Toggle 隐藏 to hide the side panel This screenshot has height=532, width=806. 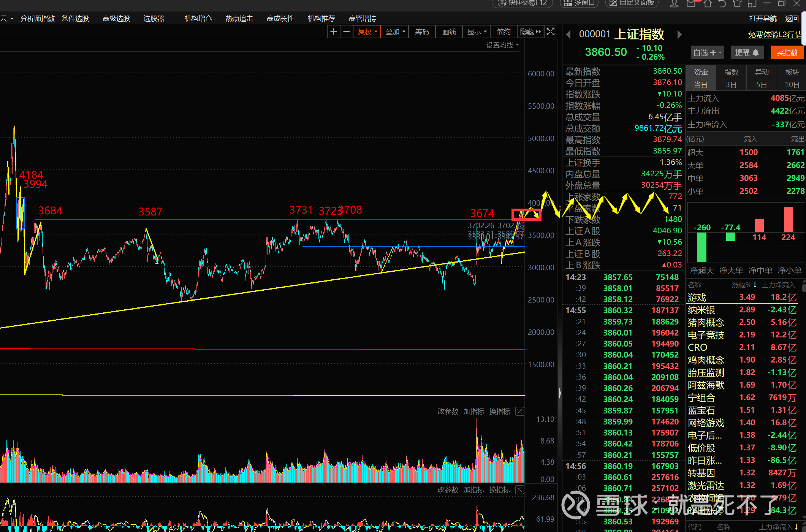pyautogui.click(x=530, y=32)
